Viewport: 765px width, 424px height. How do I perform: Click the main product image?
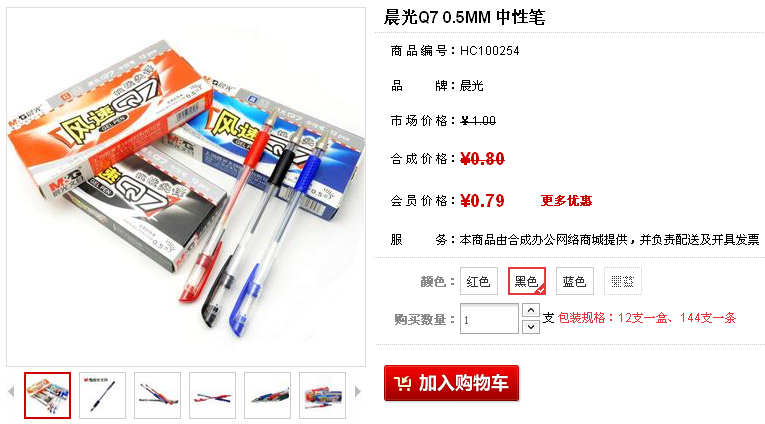point(186,187)
